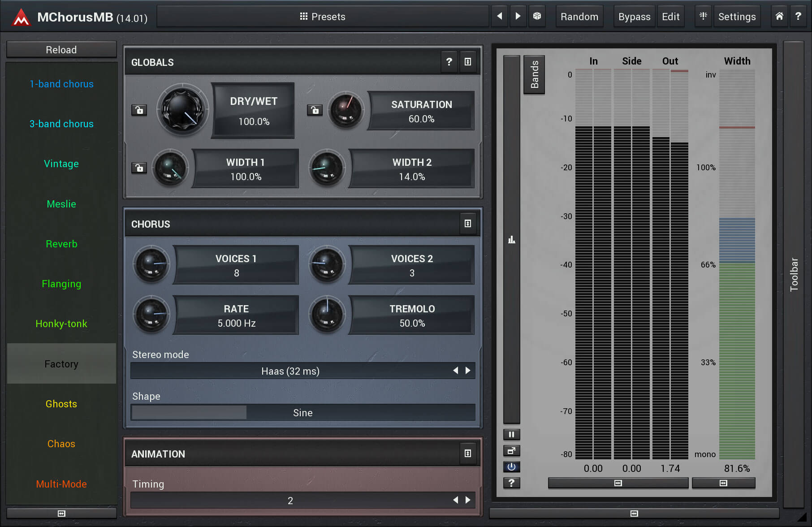The width and height of the screenshot is (812, 527).
Task: Click the Random button
Action: click(579, 17)
